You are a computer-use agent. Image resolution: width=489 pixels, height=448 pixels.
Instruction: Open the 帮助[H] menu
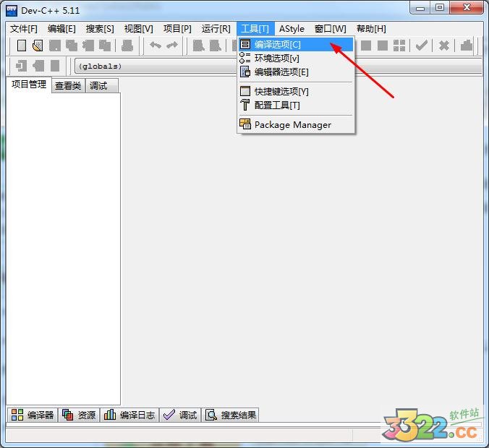tap(371, 29)
